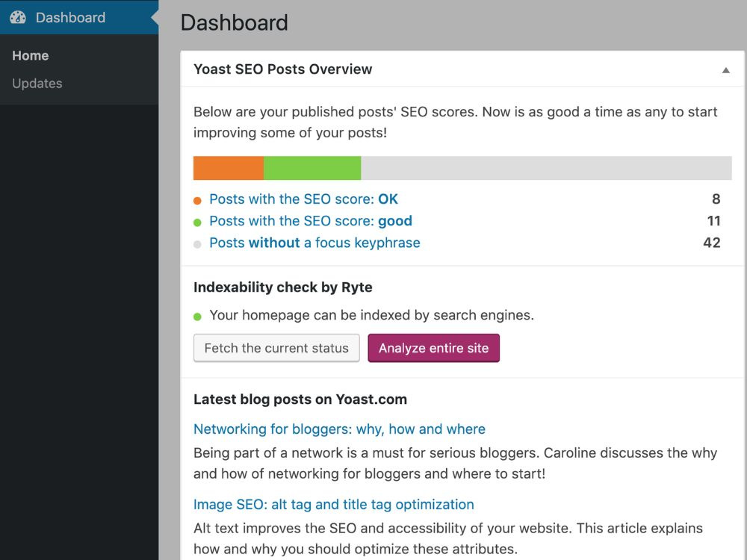The height and width of the screenshot is (560, 747).
Task: Open Posts with the SEO score: OK
Action: coord(303,199)
